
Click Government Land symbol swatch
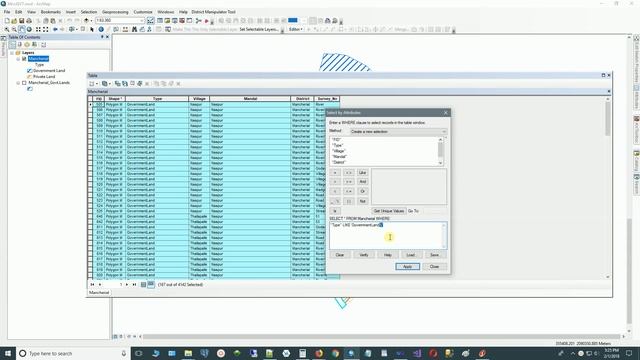point(29,71)
